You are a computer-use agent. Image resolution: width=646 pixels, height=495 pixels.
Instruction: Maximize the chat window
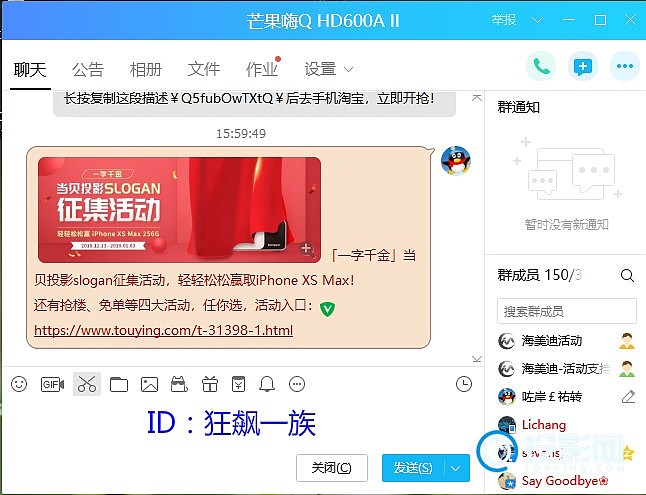coord(600,20)
